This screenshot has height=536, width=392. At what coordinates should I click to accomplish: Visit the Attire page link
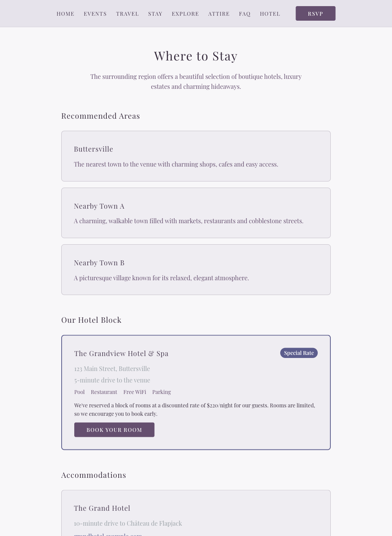(x=219, y=14)
